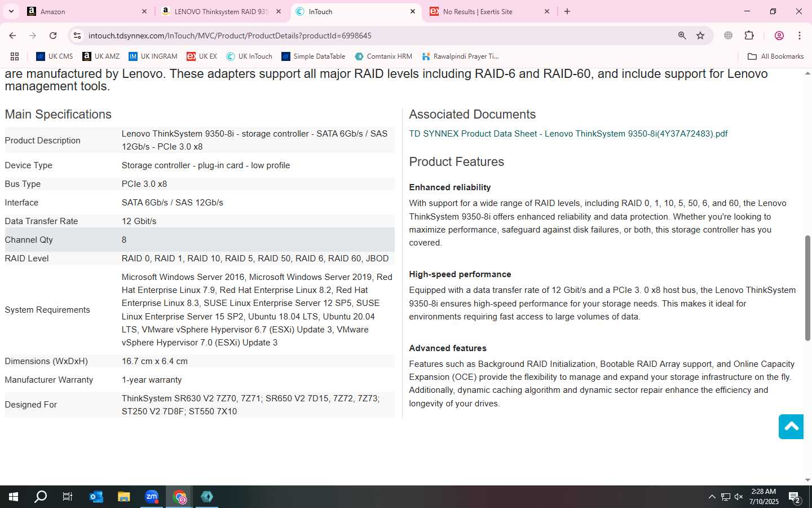Click the 'PCIe 3.0 x8' bus type value
Viewport: 812px width, 508px height.
click(x=144, y=184)
